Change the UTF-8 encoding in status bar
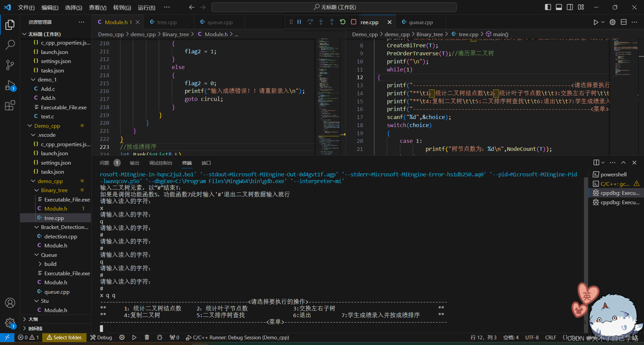Screen dimensions: 644x345 pyautogui.click(x=532, y=337)
